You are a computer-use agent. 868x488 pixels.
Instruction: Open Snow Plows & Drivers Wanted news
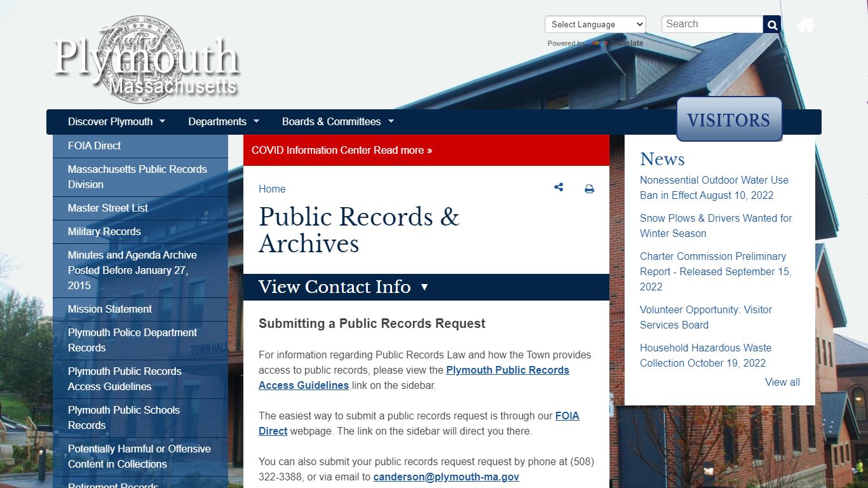pyautogui.click(x=716, y=226)
